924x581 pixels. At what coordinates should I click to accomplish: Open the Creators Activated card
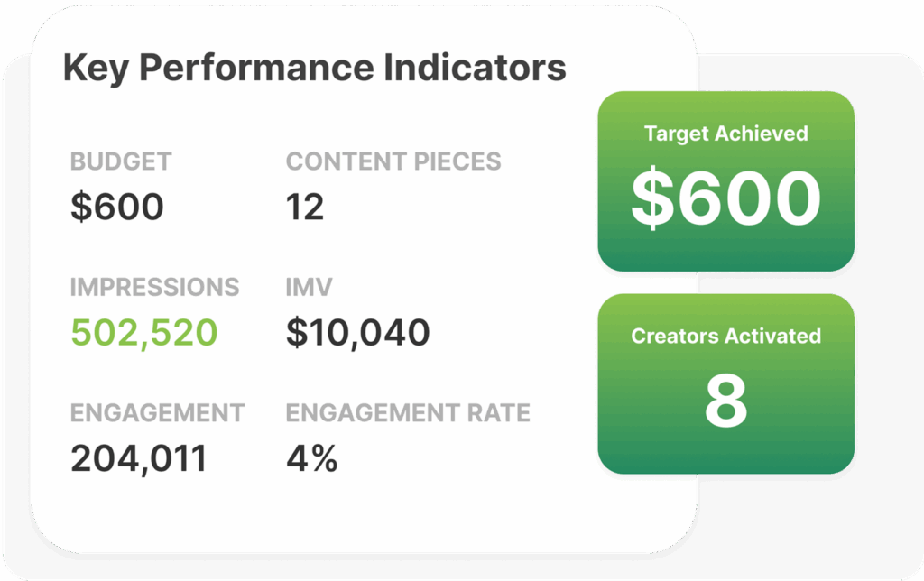tap(726, 383)
